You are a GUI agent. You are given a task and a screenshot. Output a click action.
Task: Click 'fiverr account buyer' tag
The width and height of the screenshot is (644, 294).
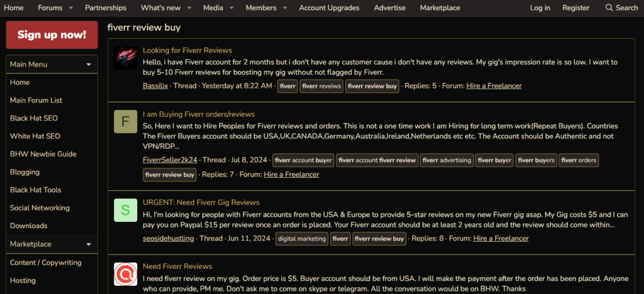(303, 160)
